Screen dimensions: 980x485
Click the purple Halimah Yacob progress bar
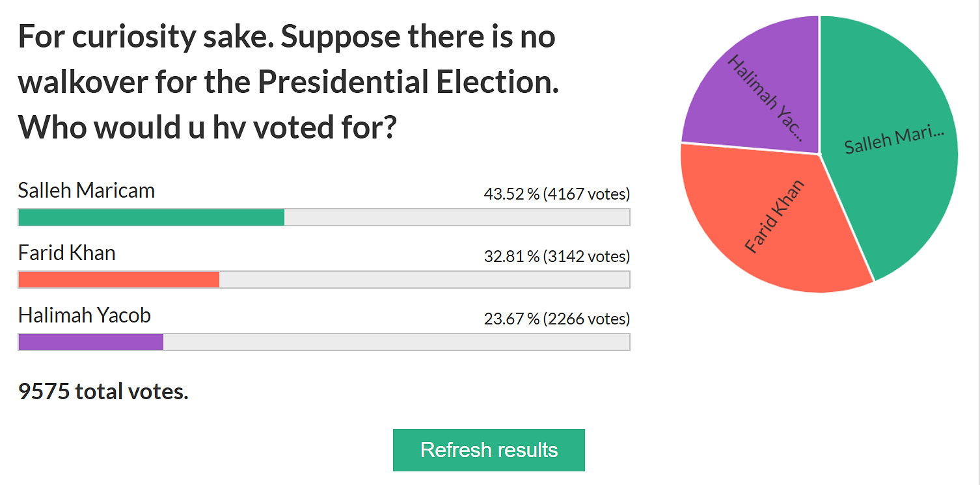[x=90, y=342]
